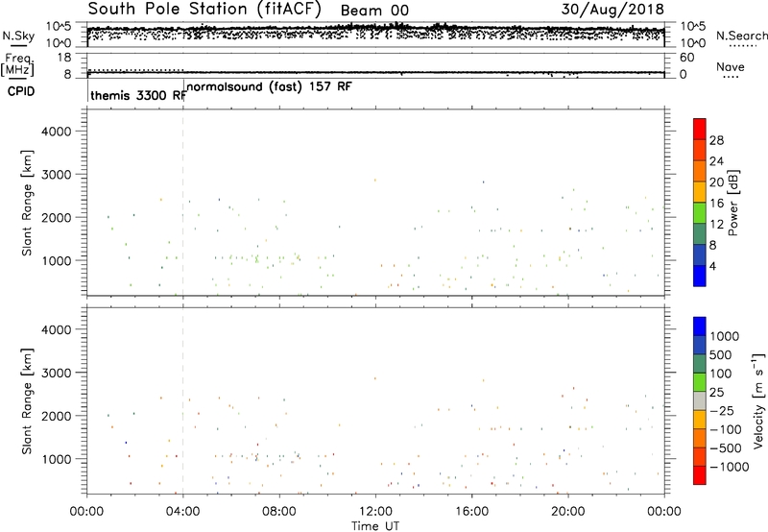Click the 'Nave' legend label
The width and height of the screenshot is (768, 532).
[x=730, y=66]
